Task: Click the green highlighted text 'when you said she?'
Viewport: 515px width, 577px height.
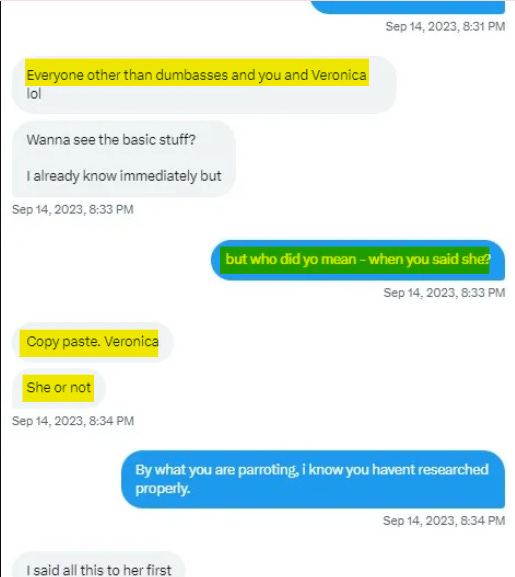Action: 429,259
